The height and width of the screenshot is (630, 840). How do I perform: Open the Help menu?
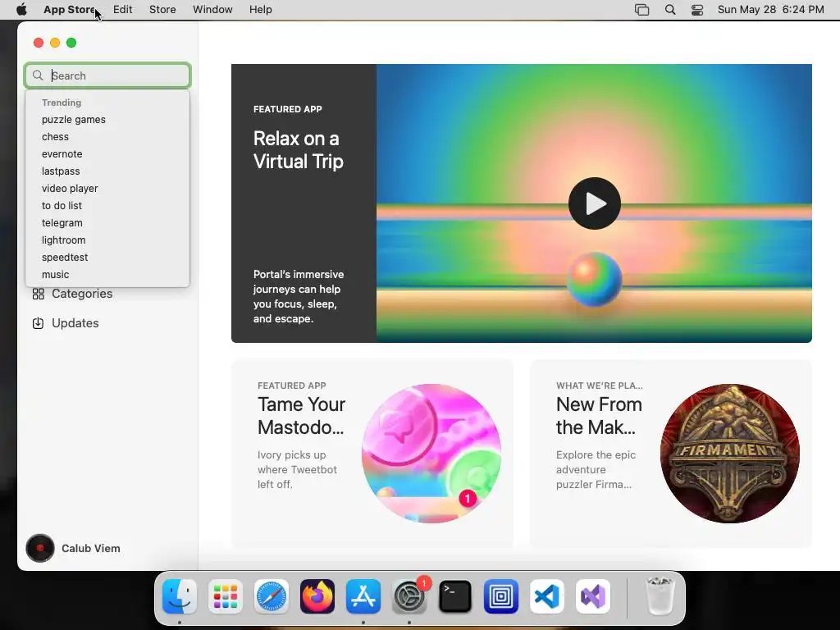tap(260, 10)
